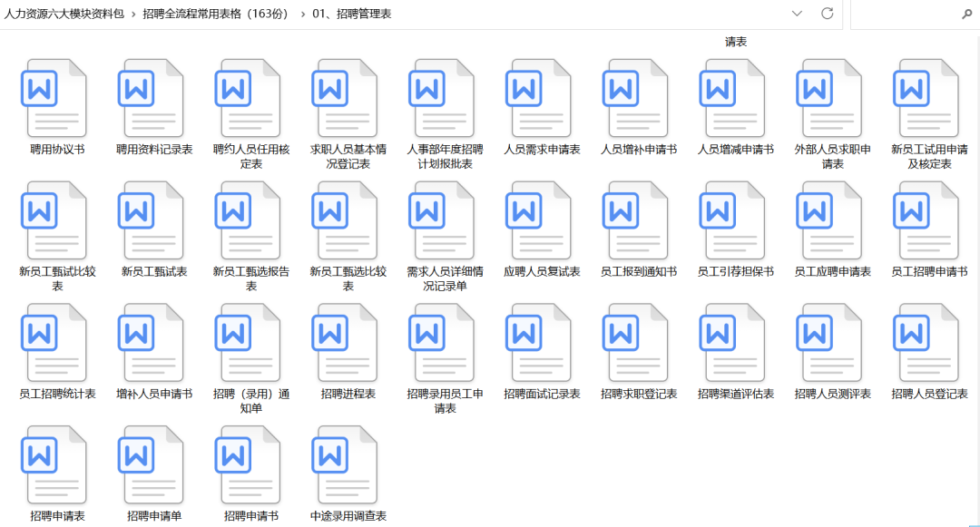Go to 人力资源六大模块资料包 breadcrumb folder
Image resolution: width=980 pixels, height=527 pixels.
pyautogui.click(x=64, y=14)
